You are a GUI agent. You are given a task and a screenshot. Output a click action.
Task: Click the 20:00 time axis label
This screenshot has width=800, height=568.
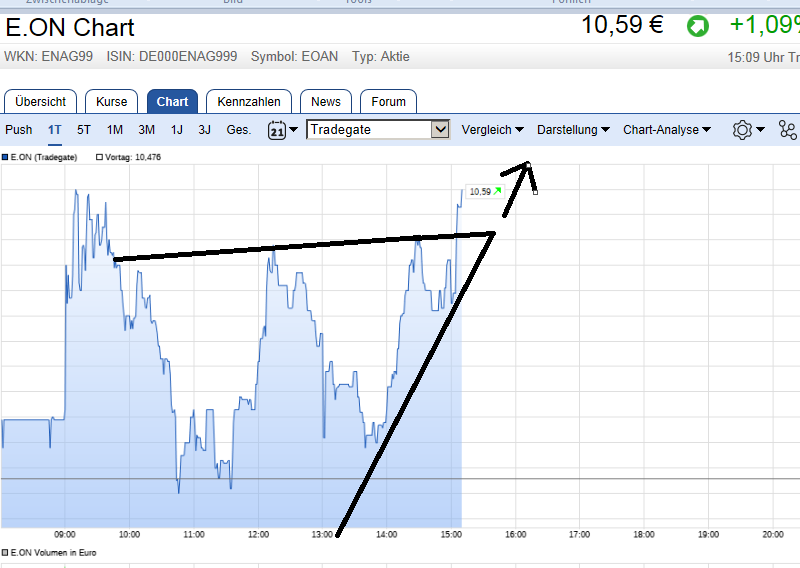pyautogui.click(x=773, y=534)
